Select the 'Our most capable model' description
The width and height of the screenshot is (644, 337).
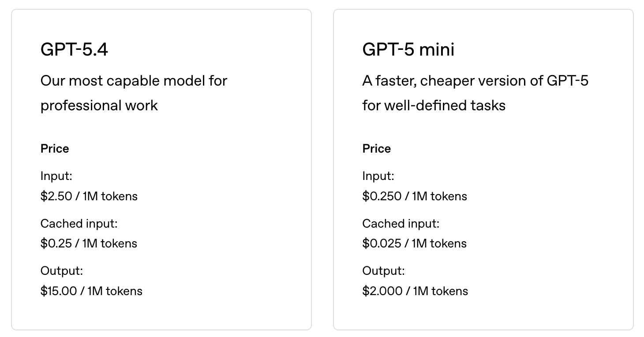134,93
